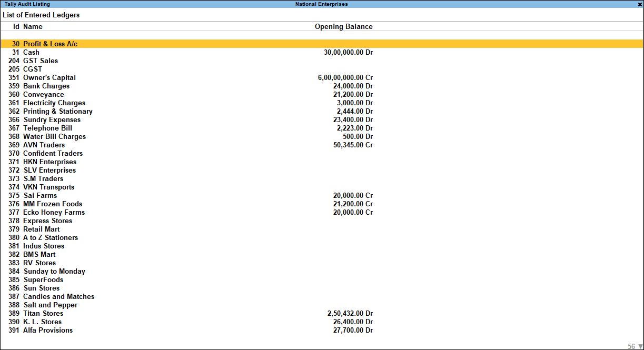644x350 pixels.
Task: Select the Owner's Capital ledger
Action: [x=49, y=77]
